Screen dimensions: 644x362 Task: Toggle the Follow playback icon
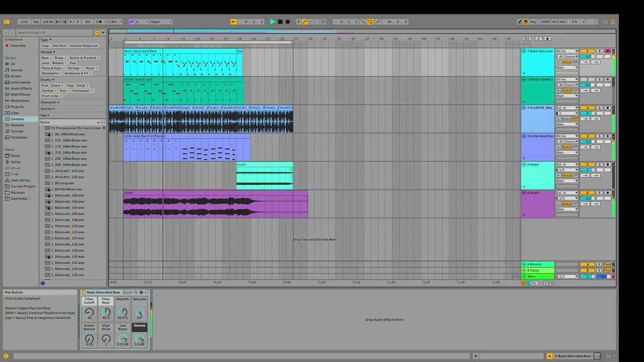pos(233,22)
